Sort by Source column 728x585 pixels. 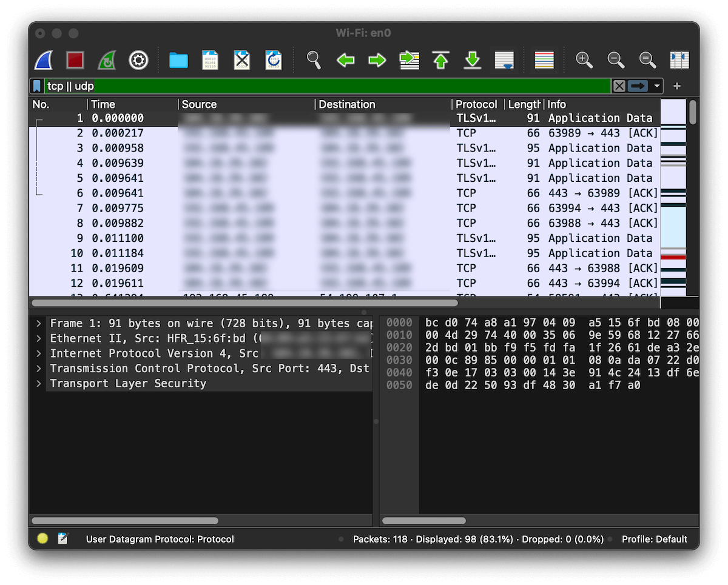(x=246, y=104)
